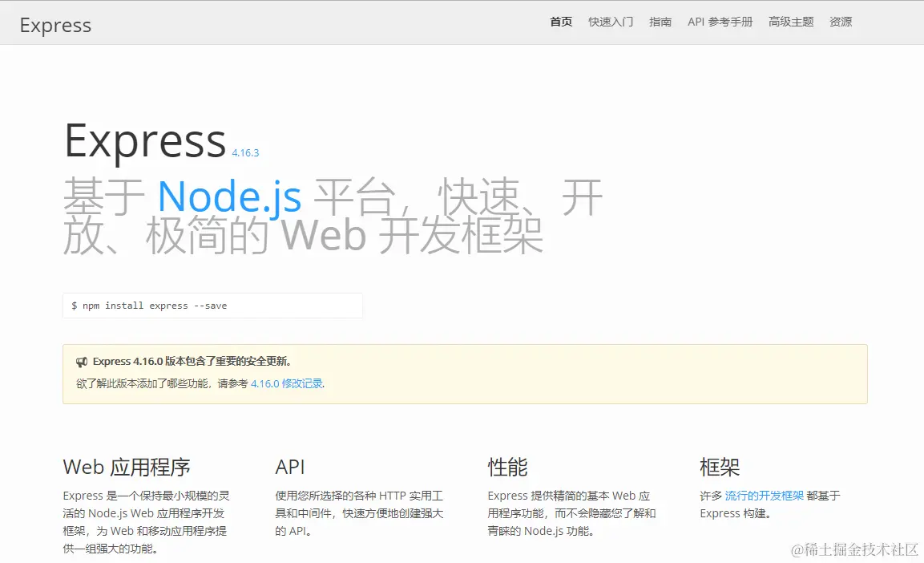This screenshot has height=563, width=924.
Task: Click the paragraph starting 使用您所选择的各种 HTTP
Action: point(359,513)
